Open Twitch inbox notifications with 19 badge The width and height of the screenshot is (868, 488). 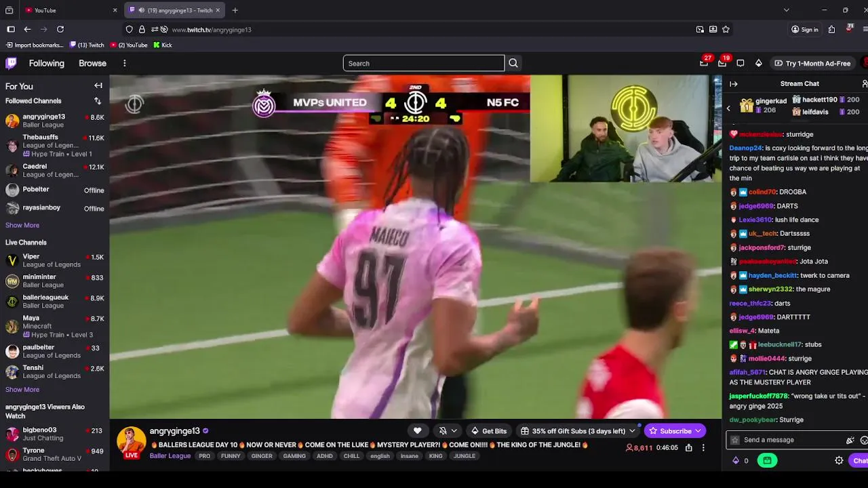[722, 63]
